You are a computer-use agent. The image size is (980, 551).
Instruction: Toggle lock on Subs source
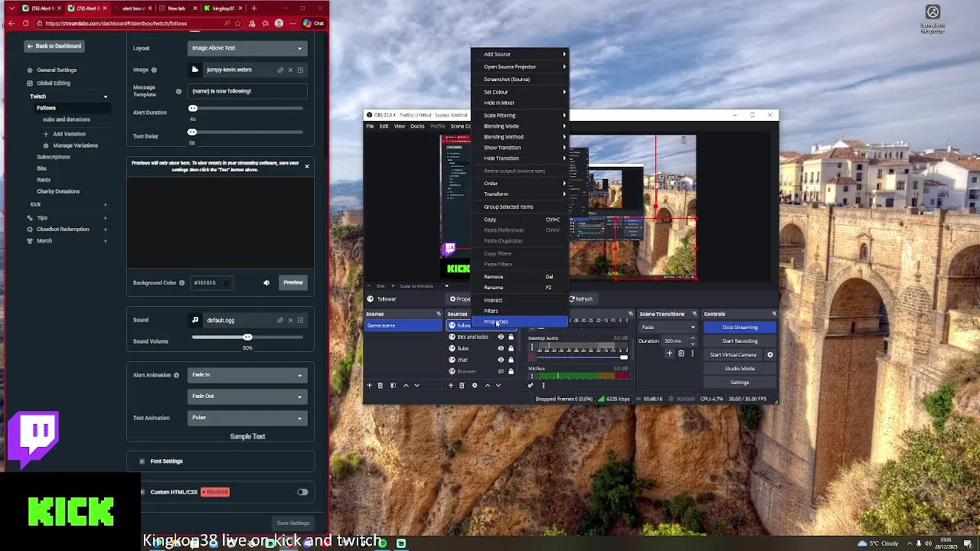511,348
